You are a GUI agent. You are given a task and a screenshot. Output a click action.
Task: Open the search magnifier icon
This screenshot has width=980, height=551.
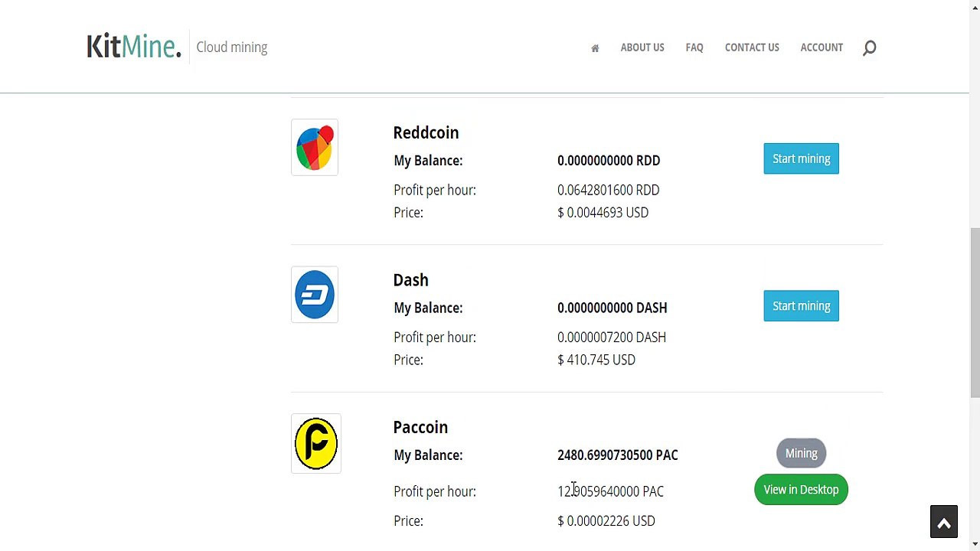click(x=870, y=48)
